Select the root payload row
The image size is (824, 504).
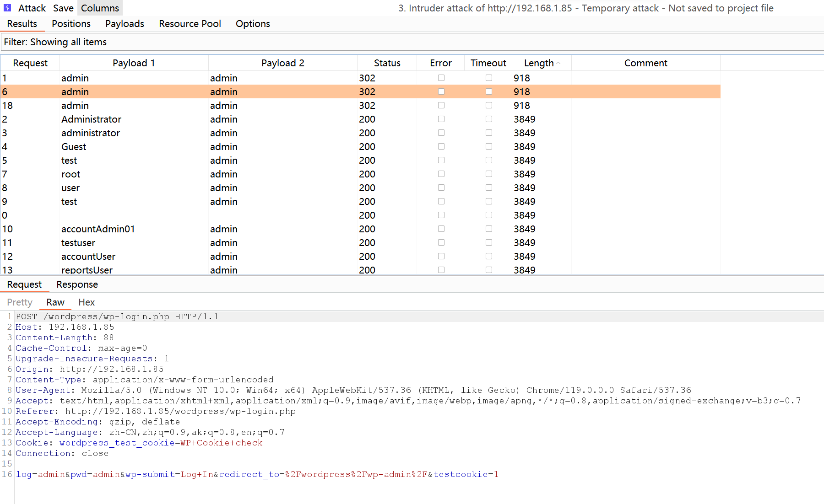[x=360, y=174]
